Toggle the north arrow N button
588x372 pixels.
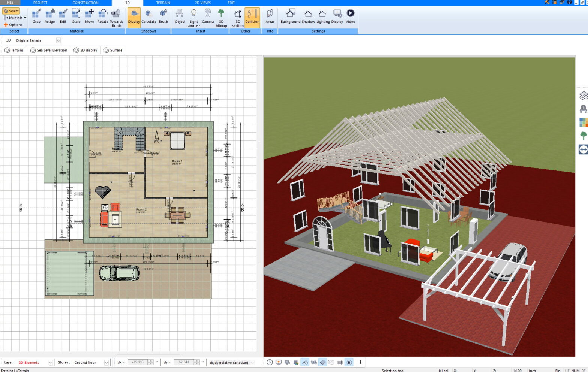[349, 362]
